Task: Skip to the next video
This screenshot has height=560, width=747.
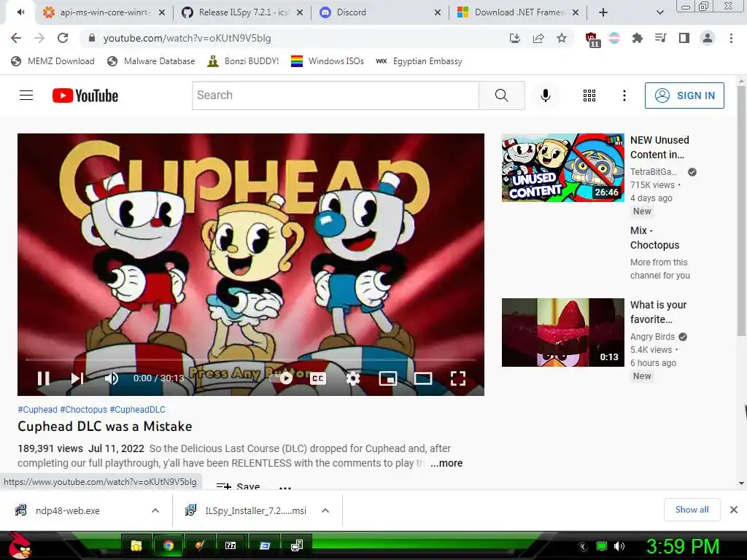Action: coord(77,378)
